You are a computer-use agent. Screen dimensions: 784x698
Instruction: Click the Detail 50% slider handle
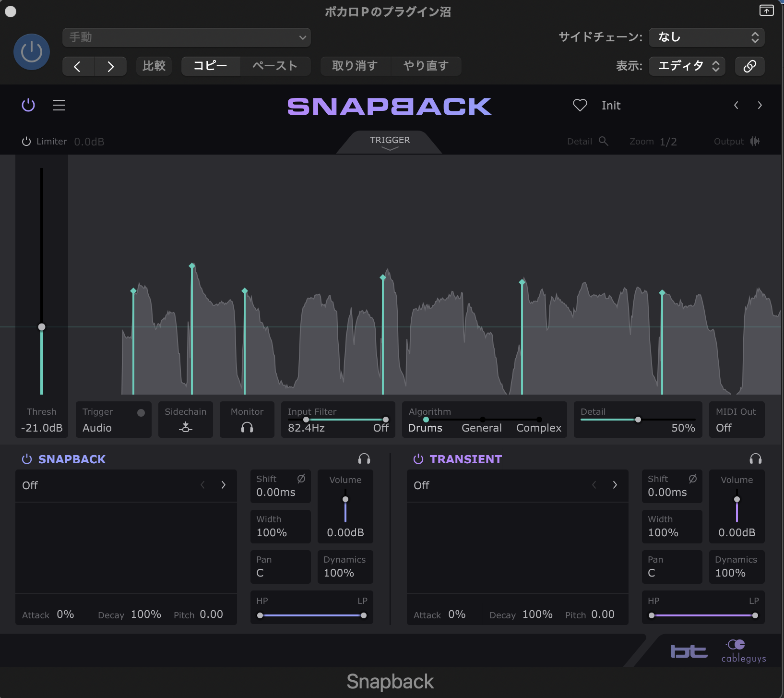(x=638, y=420)
